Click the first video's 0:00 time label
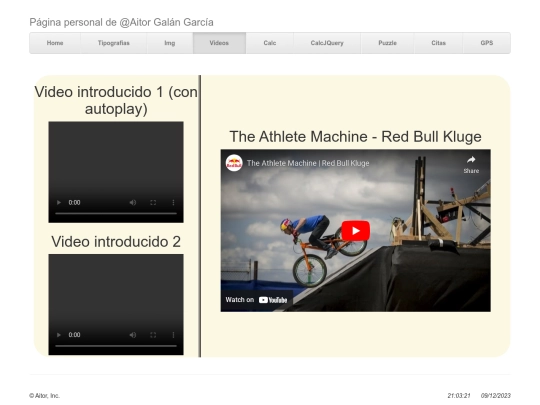Screen dimensions: 540x405 tap(74, 202)
